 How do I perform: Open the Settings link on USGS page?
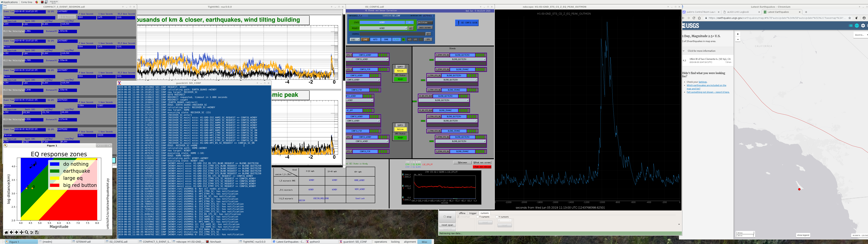703,82
